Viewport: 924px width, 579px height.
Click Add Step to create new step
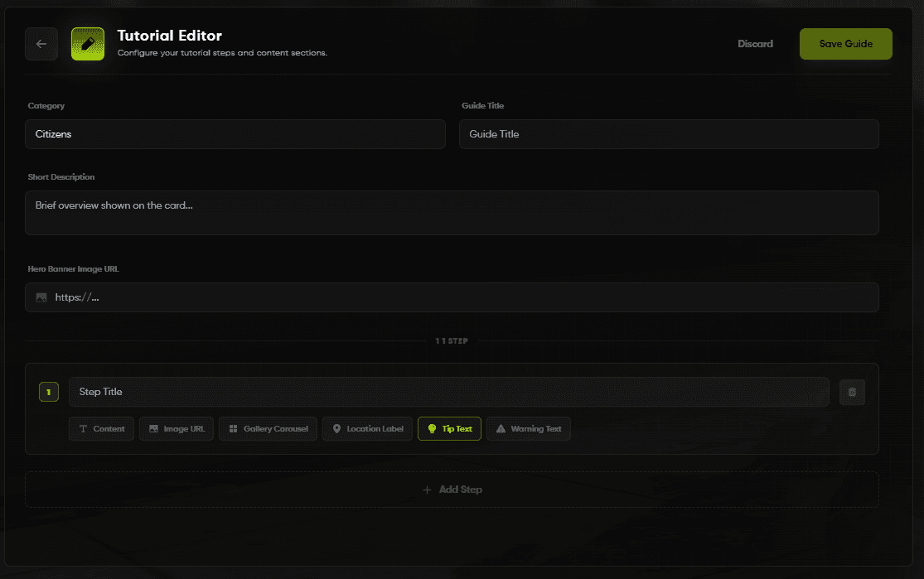pyautogui.click(x=452, y=489)
